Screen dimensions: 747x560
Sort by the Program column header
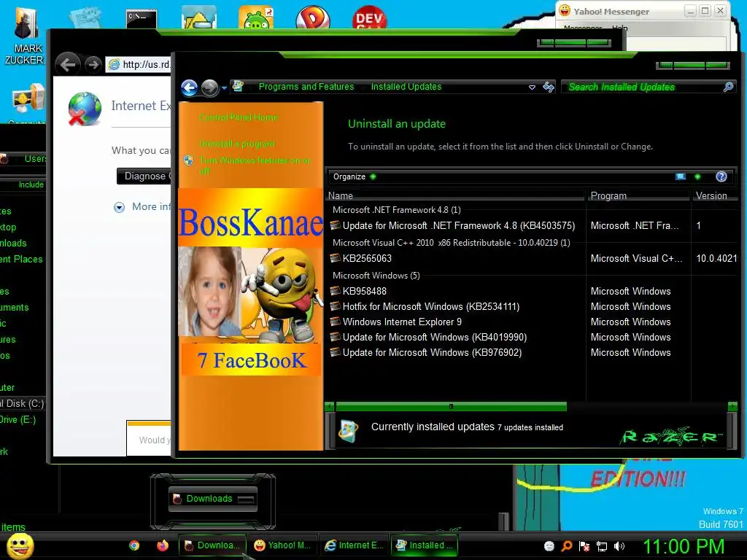click(638, 195)
